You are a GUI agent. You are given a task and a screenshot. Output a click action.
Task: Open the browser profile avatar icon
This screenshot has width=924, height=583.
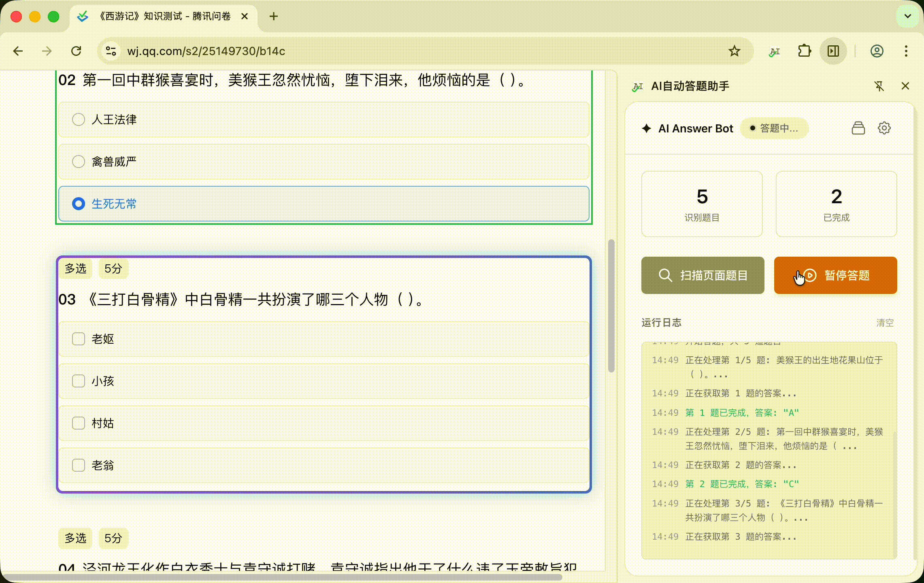(877, 51)
